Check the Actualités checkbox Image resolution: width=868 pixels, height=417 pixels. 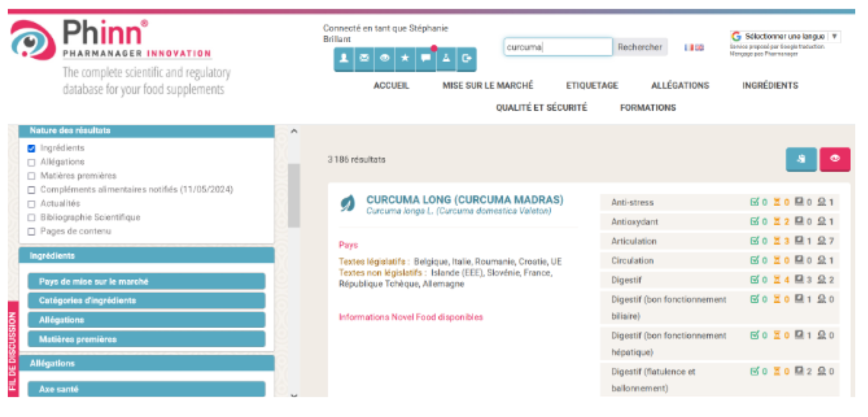32,204
